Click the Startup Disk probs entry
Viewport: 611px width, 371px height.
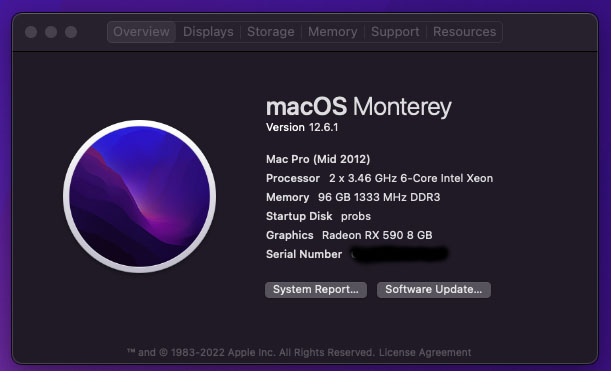pos(318,216)
